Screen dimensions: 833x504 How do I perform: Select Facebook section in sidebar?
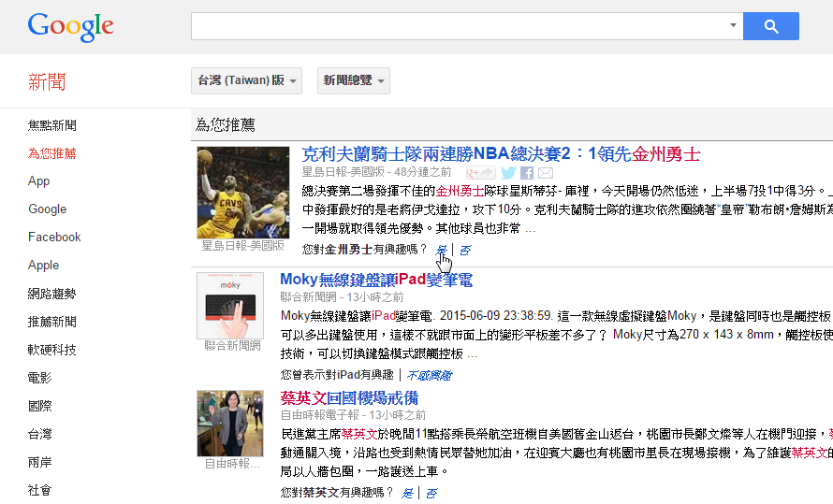point(54,238)
